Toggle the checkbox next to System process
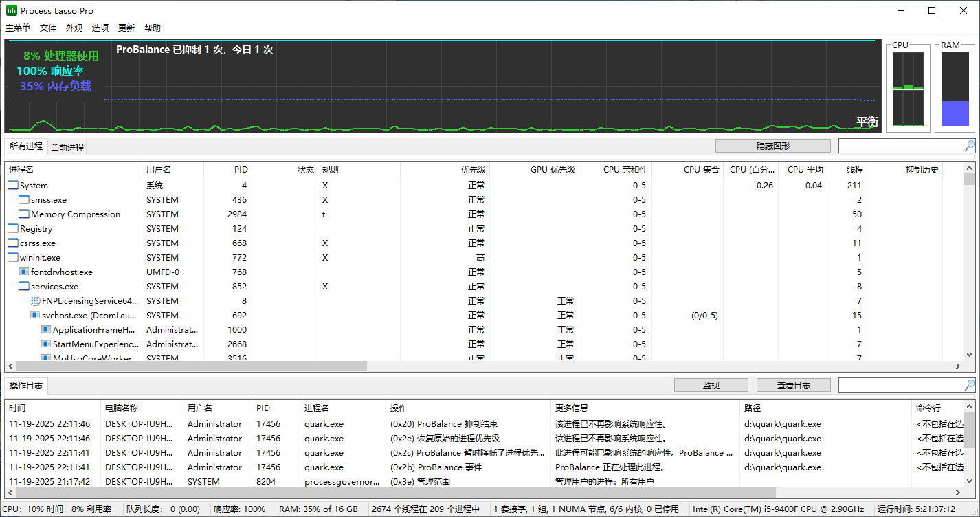Viewport: 980px width, 517px height. [12, 185]
